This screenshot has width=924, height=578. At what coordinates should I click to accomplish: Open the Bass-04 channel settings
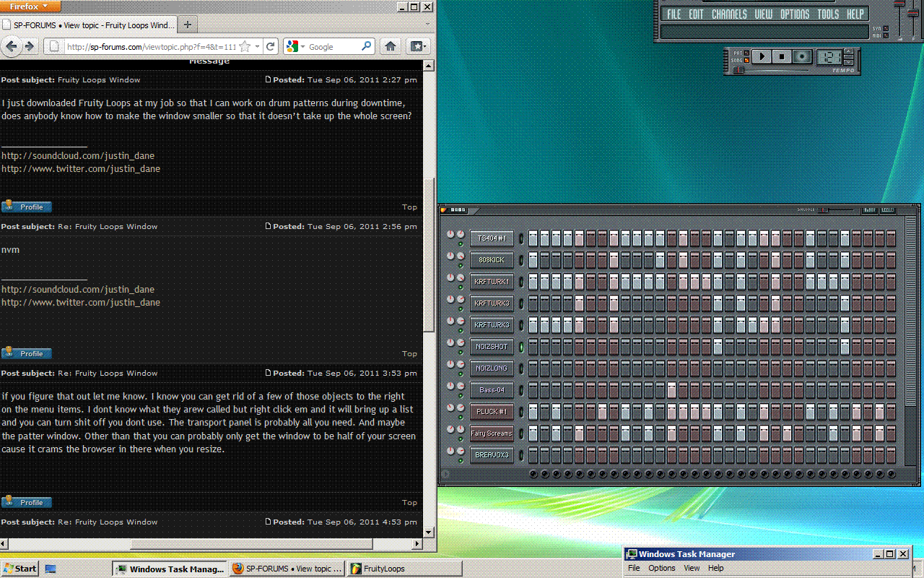[x=492, y=390]
